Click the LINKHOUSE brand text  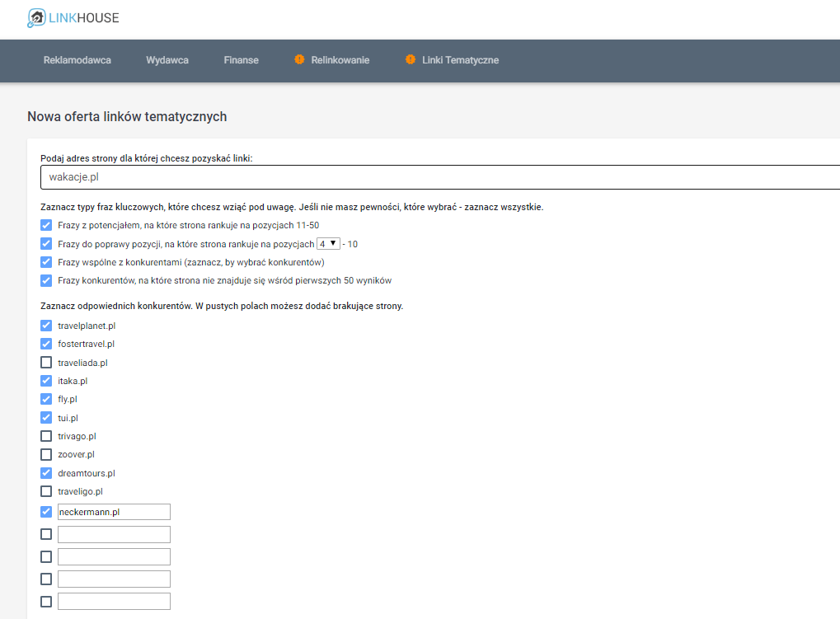[84, 18]
